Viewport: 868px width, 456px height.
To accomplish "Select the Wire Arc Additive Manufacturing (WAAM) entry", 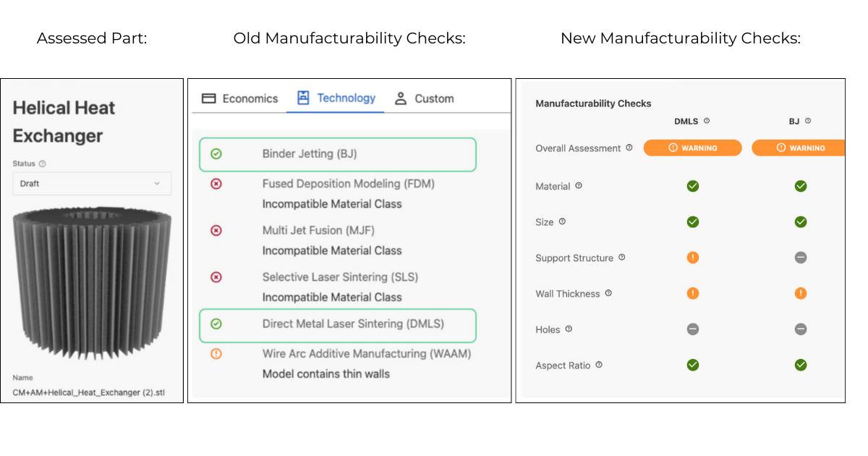I will (367, 354).
